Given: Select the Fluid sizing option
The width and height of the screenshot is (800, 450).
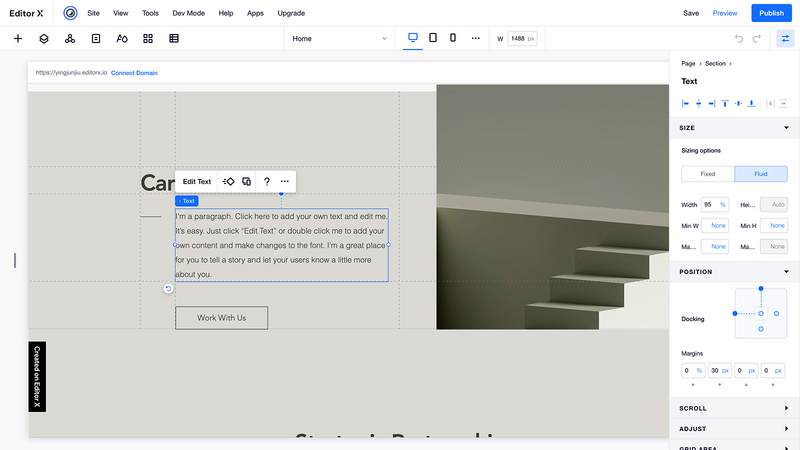Looking at the screenshot, I should tap(761, 174).
